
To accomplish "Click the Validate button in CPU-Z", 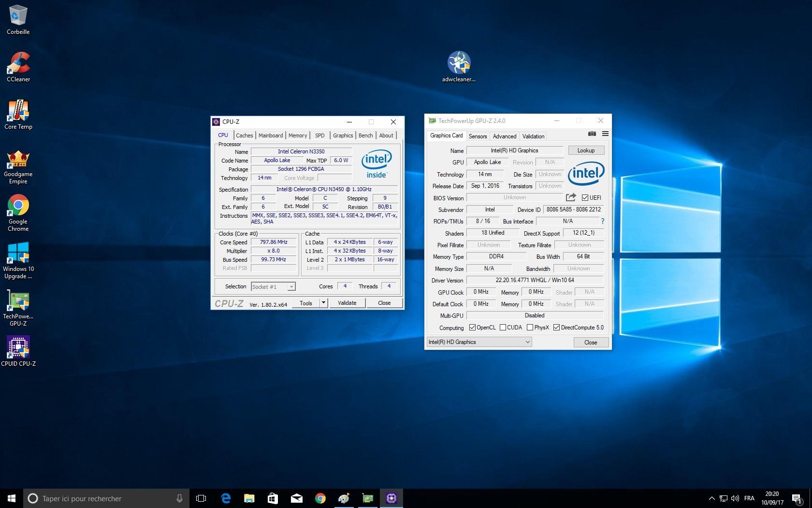I will pos(347,303).
